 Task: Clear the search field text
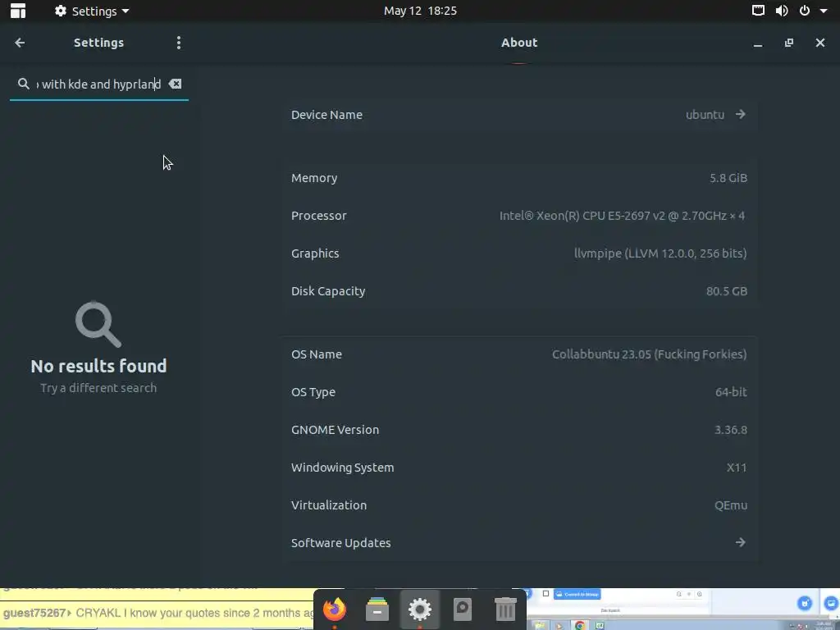click(x=176, y=84)
